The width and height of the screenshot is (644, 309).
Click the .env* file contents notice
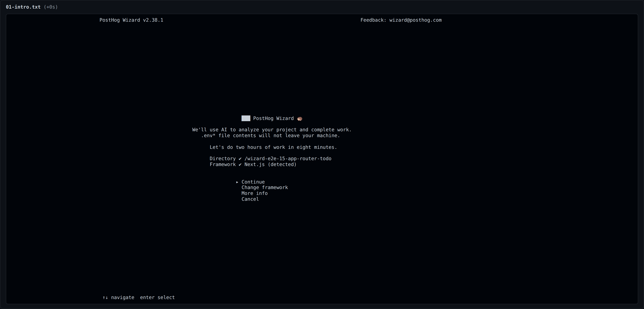click(271, 136)
